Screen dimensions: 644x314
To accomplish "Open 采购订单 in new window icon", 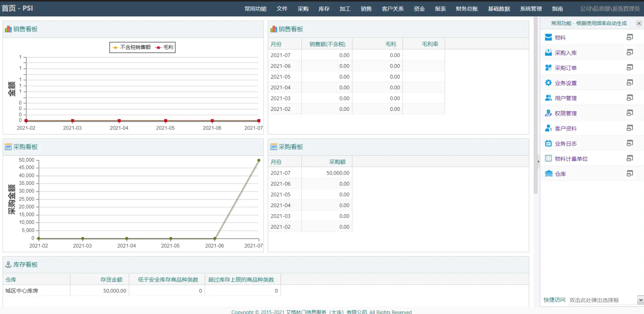I will (630, 68).
